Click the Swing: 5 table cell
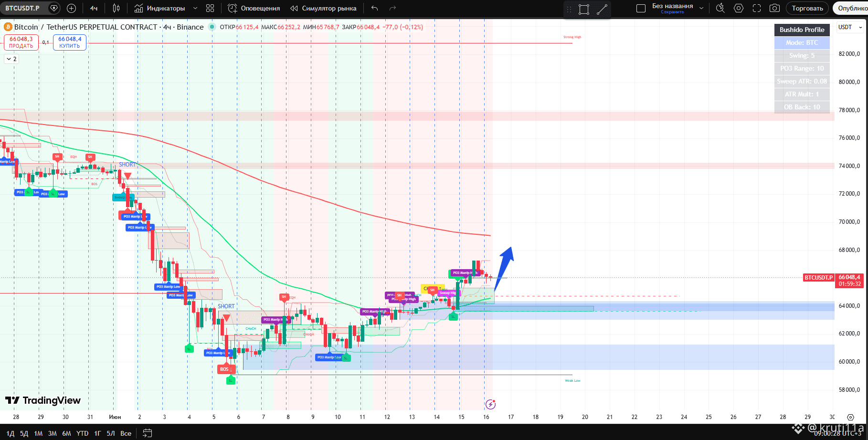 coord(802,55)
